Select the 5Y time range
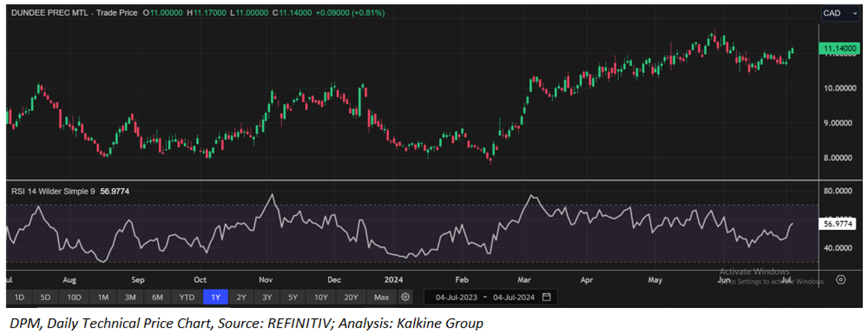This screenshot has height=334, width=868. coord(293,297)
